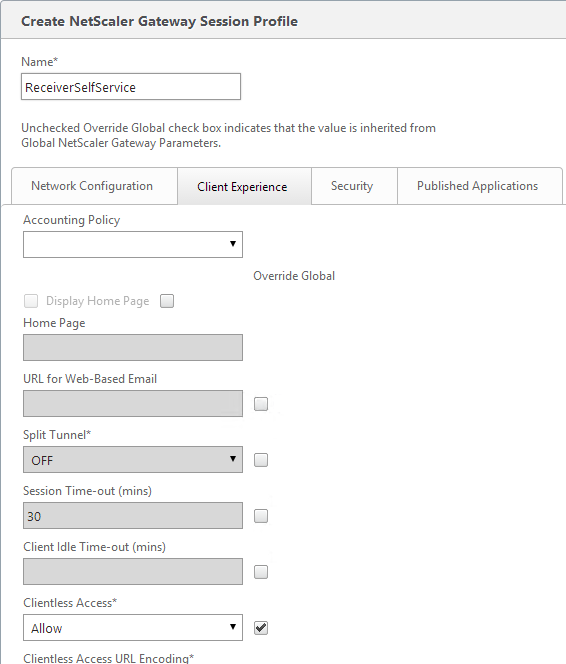Screen dimensions: 566x664
Task: Select the Client Experience tab
Action: pyautogui.click(x=242, y=187)
